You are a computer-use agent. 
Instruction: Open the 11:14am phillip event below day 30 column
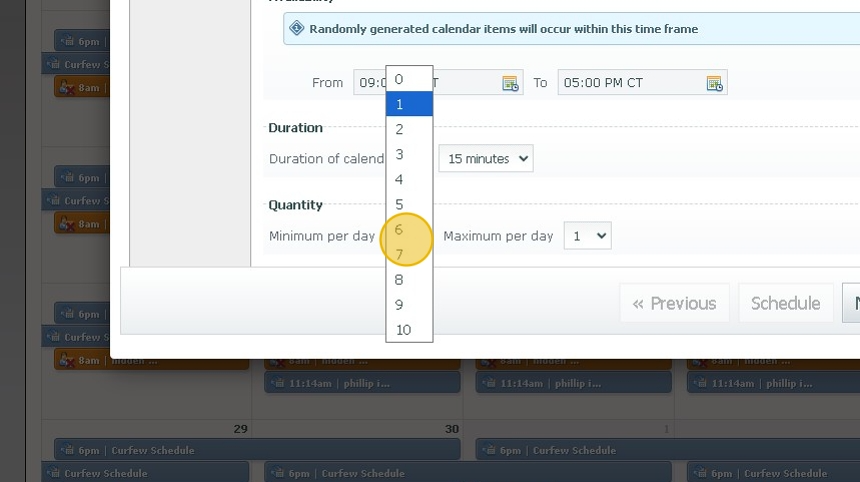362,383
